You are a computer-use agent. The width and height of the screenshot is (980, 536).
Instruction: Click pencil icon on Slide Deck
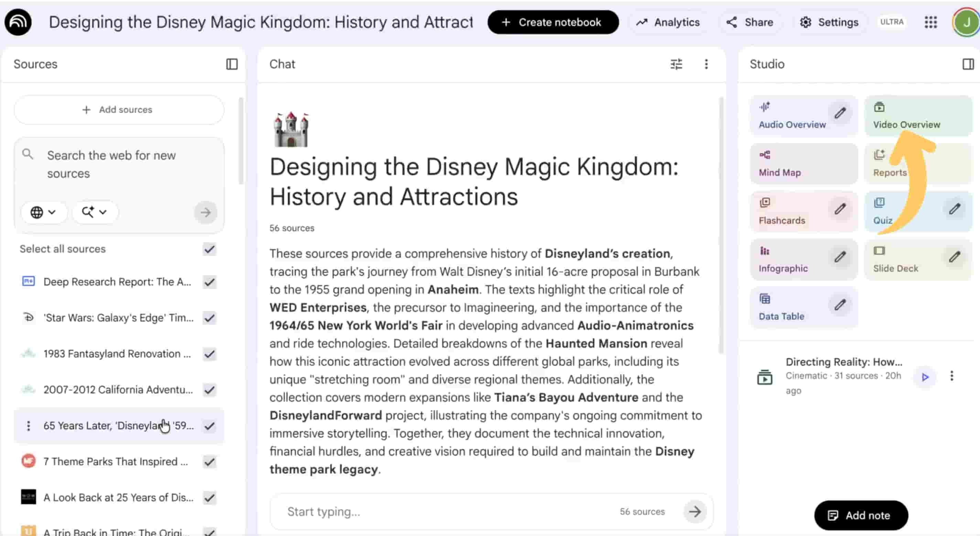(x=954, y=257)
